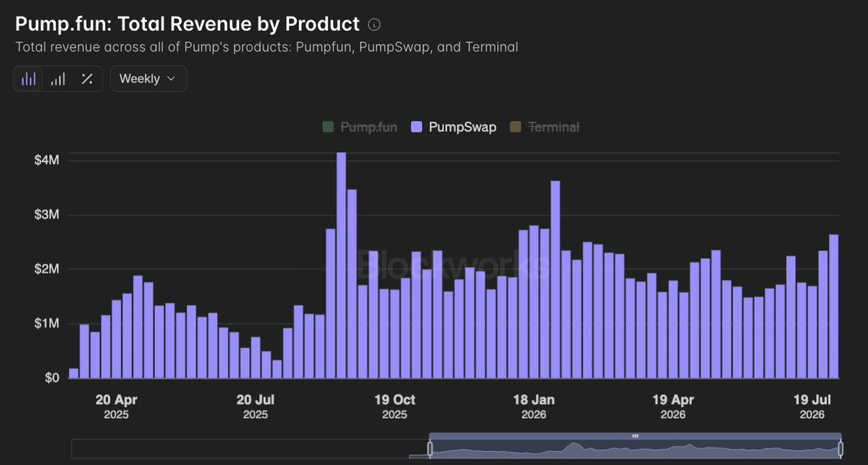Click the 20 Jul 2025 axis label
The width and height of the screenshot is (868, 465).
(256, 406)
